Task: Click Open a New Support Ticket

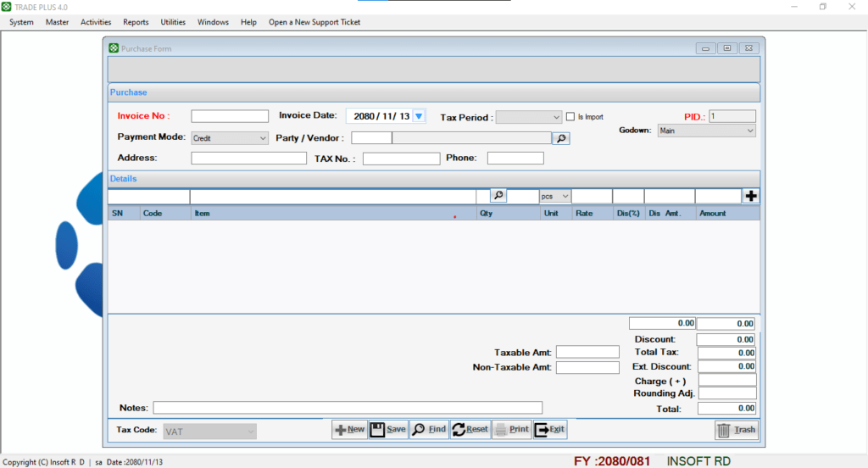Action: [314, 22]
